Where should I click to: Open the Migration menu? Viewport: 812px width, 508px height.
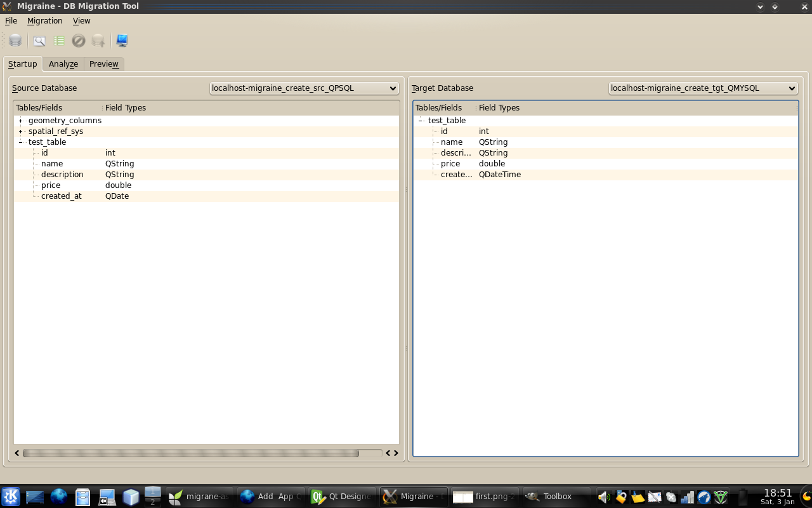(x=45, y=21)
